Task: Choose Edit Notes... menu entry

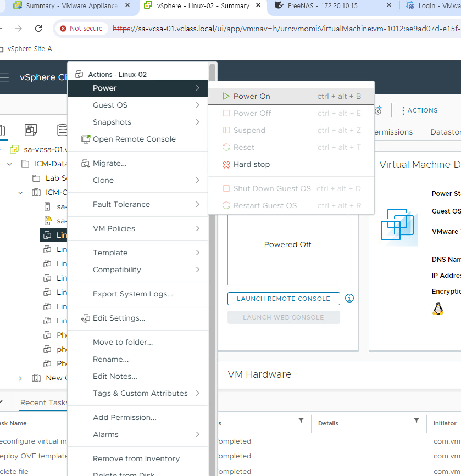Action: click(x=138, y=376)
